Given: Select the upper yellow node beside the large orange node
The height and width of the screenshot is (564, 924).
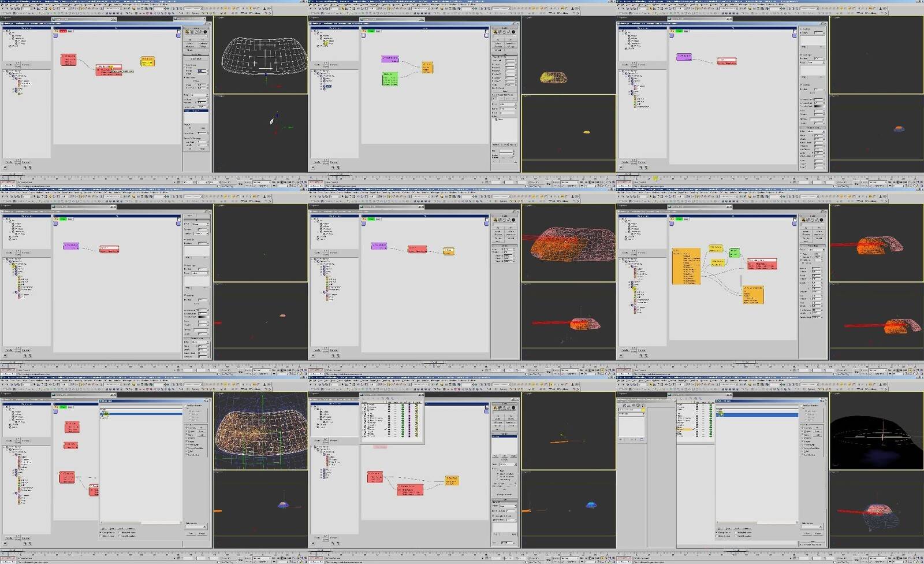Looking at the screenshot, I should point(716,248).
